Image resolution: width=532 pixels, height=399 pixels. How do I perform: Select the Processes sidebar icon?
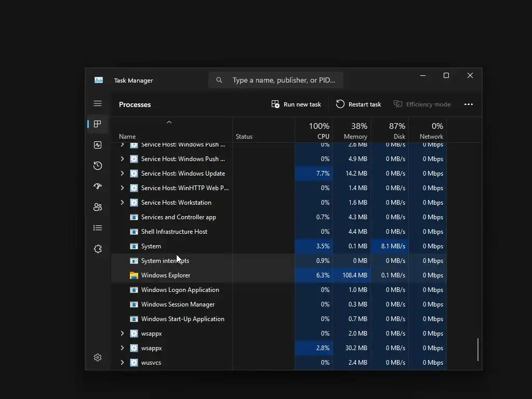(x=98, y=124)
